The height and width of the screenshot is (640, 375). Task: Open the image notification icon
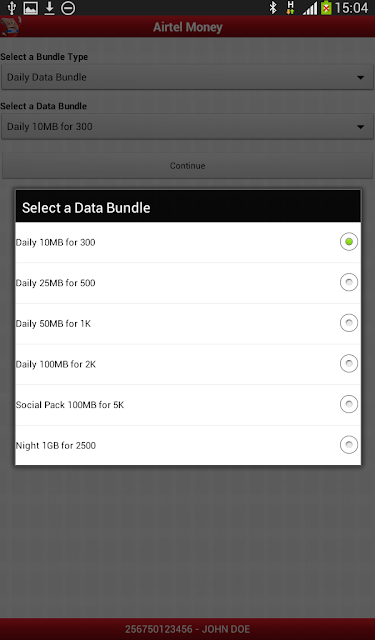coord(31,8)
